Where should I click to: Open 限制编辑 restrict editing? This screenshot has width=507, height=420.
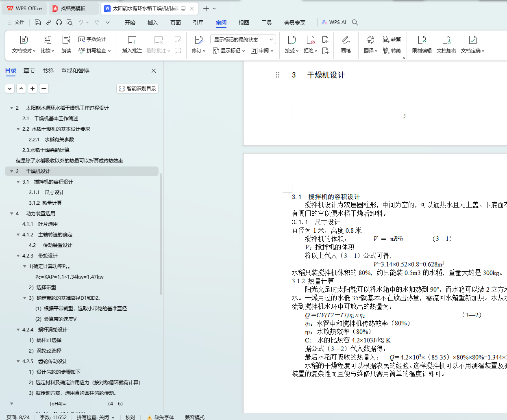[x=422, y=45]
